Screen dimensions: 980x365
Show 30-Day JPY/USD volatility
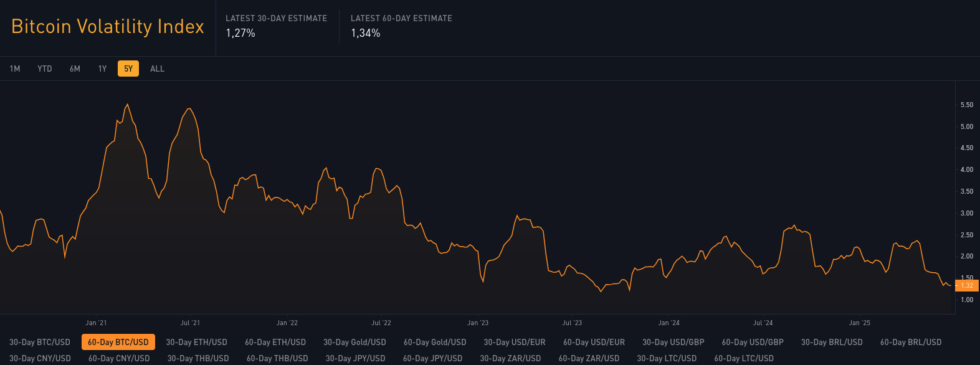point(355,358)
